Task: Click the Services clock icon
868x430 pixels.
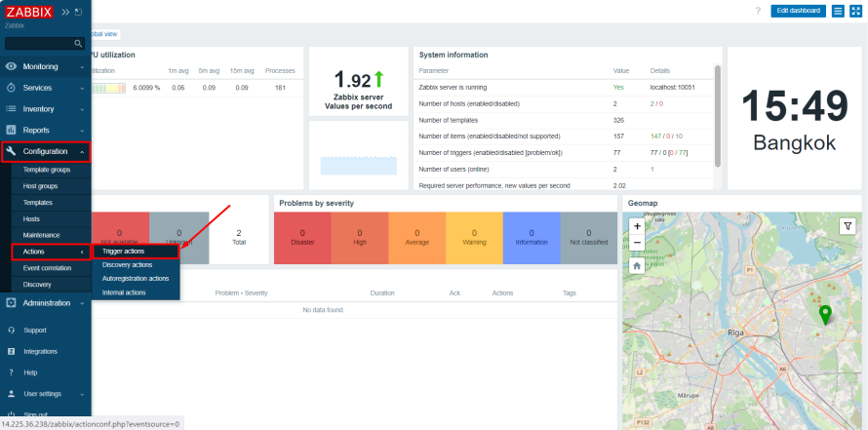Action: click(11, 88)
